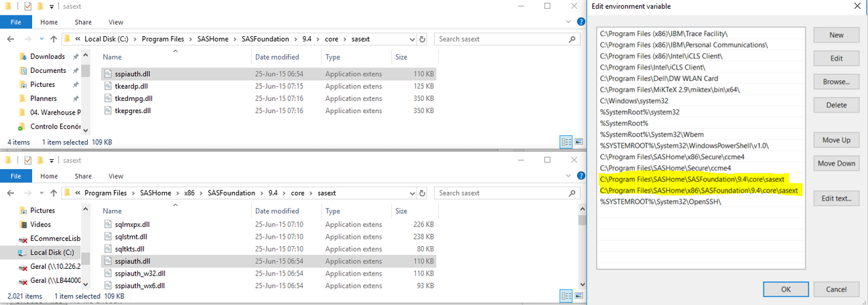The height and width of the screenshot is (305, 868).
Task: Go back in the x86 Explorer window
Action: [11, 193]
